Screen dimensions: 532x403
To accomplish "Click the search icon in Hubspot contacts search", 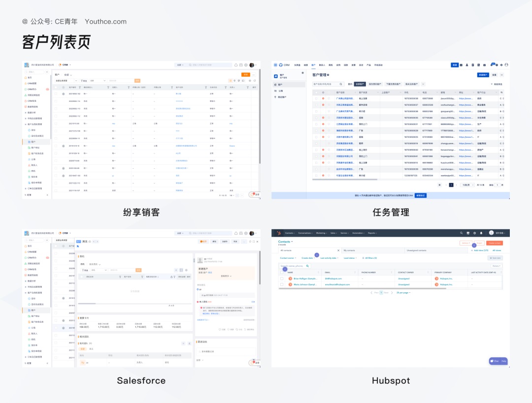I will pyautogui.click(x=307, y=266).
